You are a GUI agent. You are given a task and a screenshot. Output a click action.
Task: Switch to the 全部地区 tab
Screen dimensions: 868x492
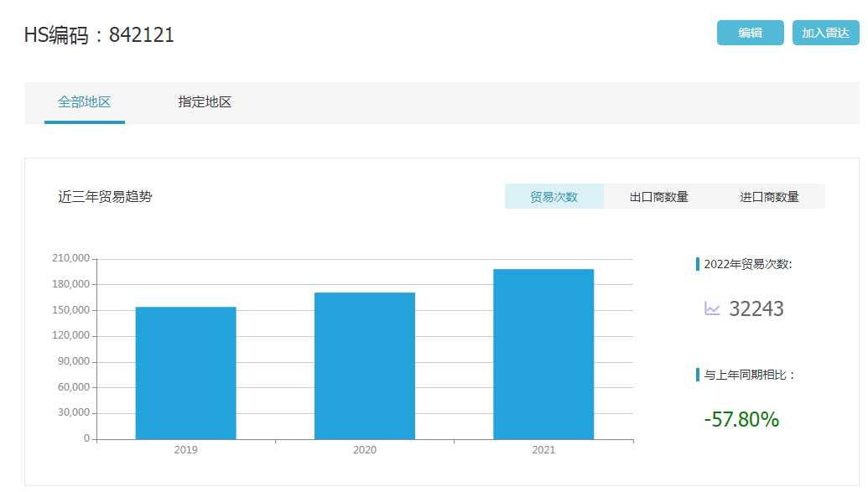click(85, 102)
